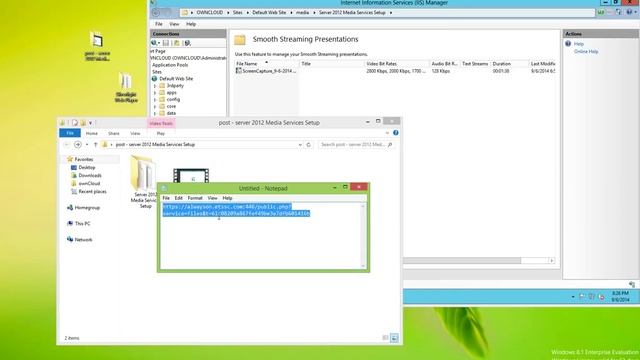The height and width of the screenshot is (360, 640).
Task: Open the View ribbon tab in Explorer
Action: click(135, 133)
